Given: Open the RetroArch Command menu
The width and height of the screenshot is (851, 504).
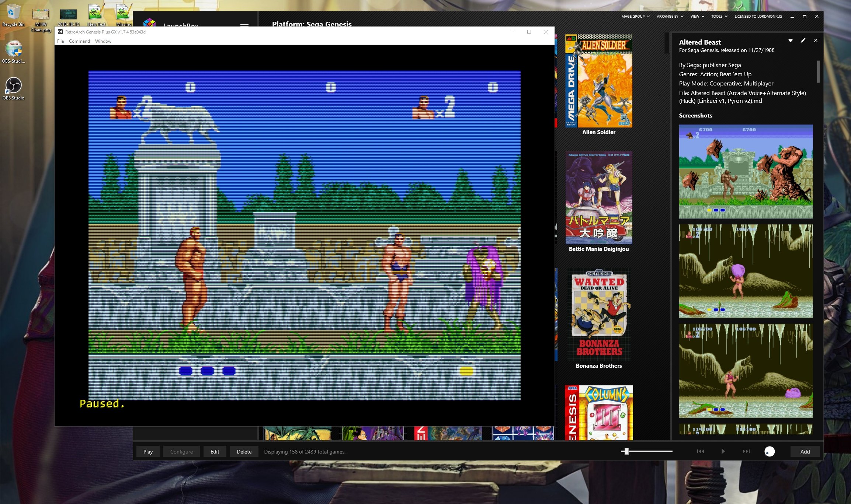Looking at the screenshot, I should point(79,41).
